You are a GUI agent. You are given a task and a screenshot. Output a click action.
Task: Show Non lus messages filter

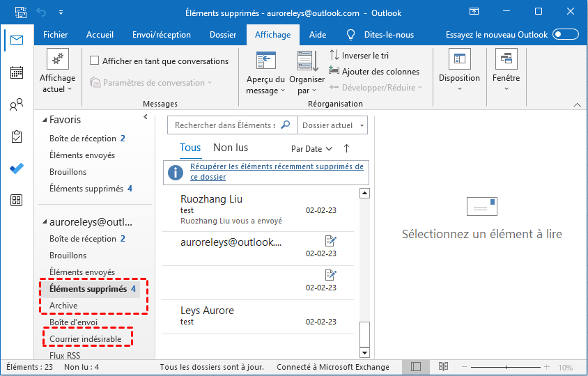(x=231, y=148)
